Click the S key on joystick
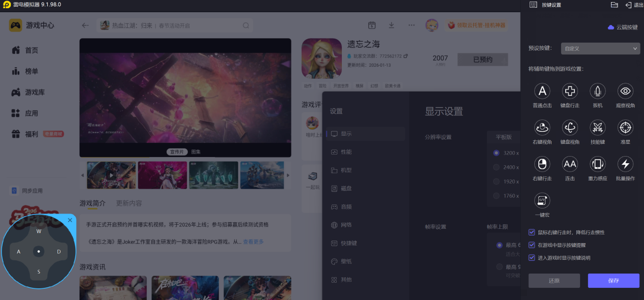Image resolution: width=644 pixels, height=300 pixels. click(x=39, y=272)
